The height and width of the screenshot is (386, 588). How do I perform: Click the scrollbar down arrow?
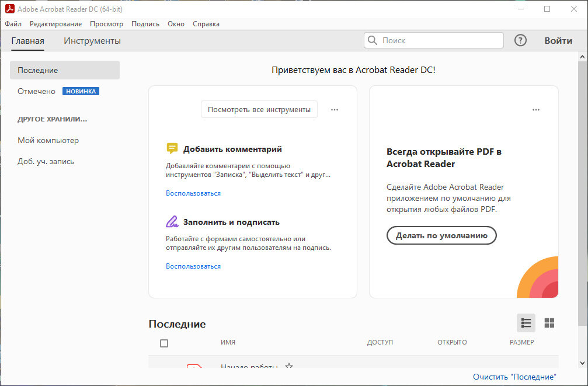click(582, 363)
